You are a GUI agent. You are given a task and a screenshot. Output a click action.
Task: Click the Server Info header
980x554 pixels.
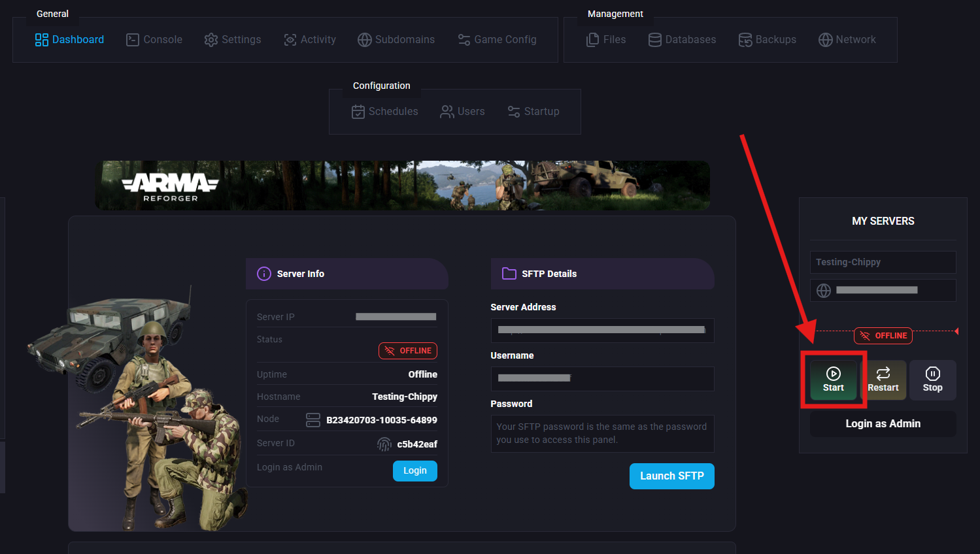(x=347, y=274)
